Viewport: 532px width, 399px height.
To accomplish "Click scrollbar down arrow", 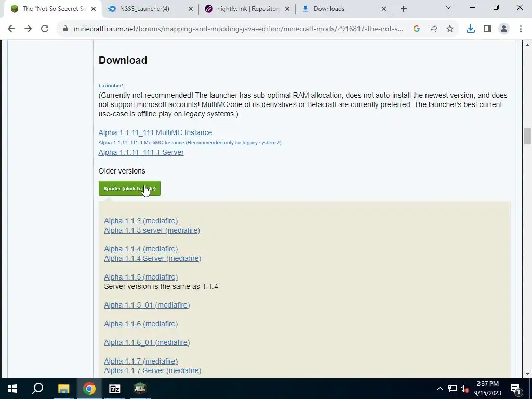I will click(527, 374).
